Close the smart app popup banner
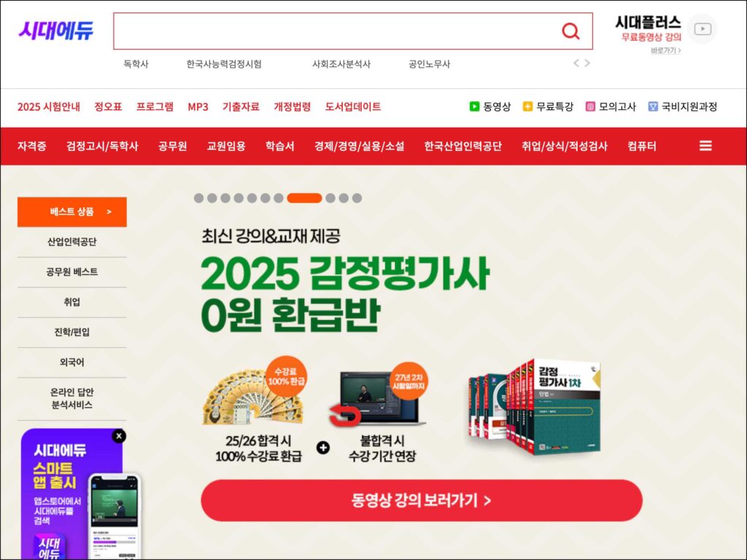Viewport: 747px width, 560px height. tap(119, 436)
